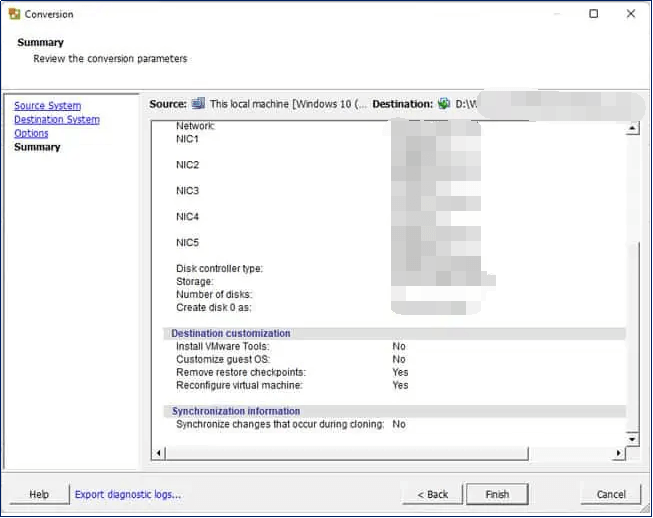
Task: Click the NIC4 row label
Action: click(x=187, y=217)
